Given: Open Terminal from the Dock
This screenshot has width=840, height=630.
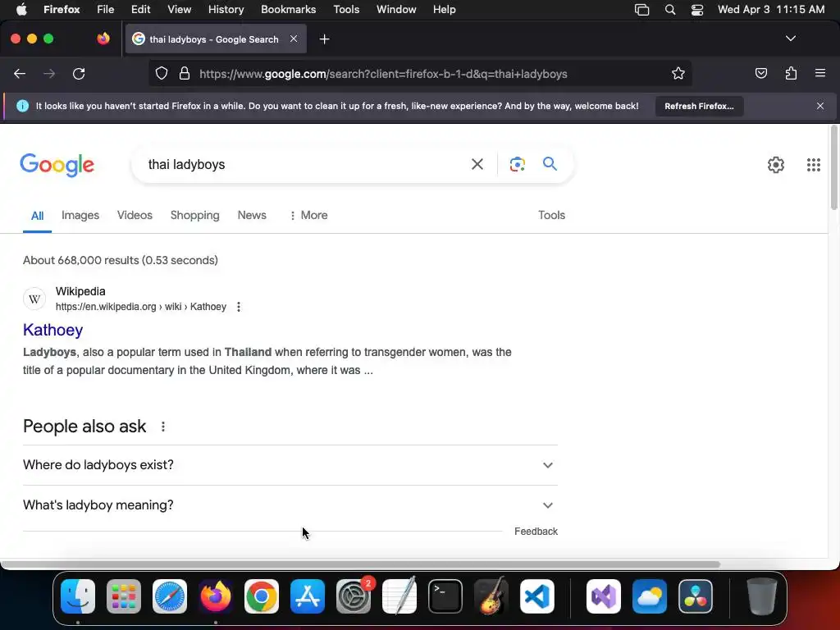Looking at the screenshot, I should tap(445, 596).
